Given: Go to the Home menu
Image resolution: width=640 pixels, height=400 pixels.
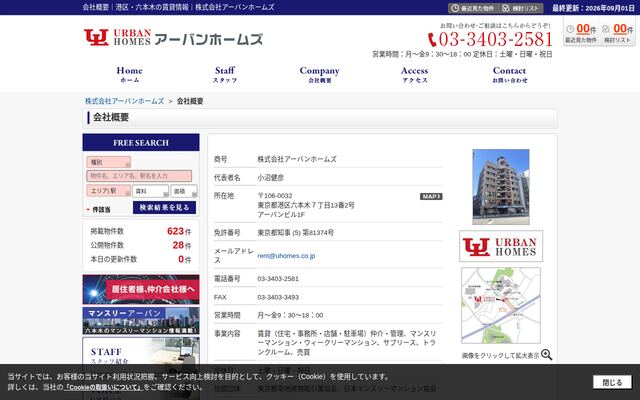Looking at the screenshot, I should pos(129,74).
